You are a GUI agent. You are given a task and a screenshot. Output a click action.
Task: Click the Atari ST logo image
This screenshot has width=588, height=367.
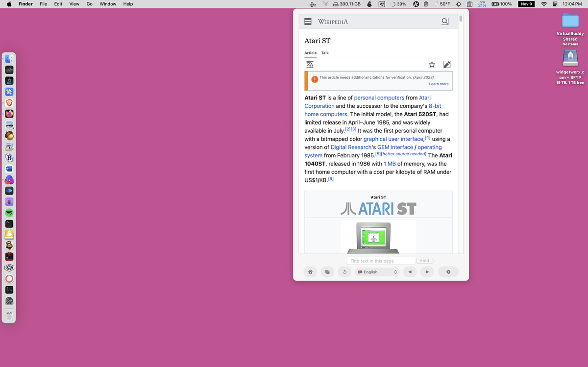point(378,209)
